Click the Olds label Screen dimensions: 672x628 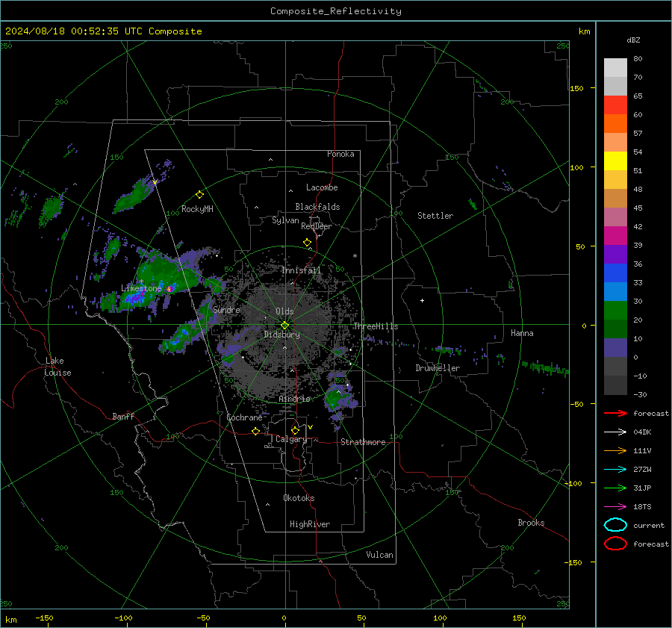coord(284,311)
